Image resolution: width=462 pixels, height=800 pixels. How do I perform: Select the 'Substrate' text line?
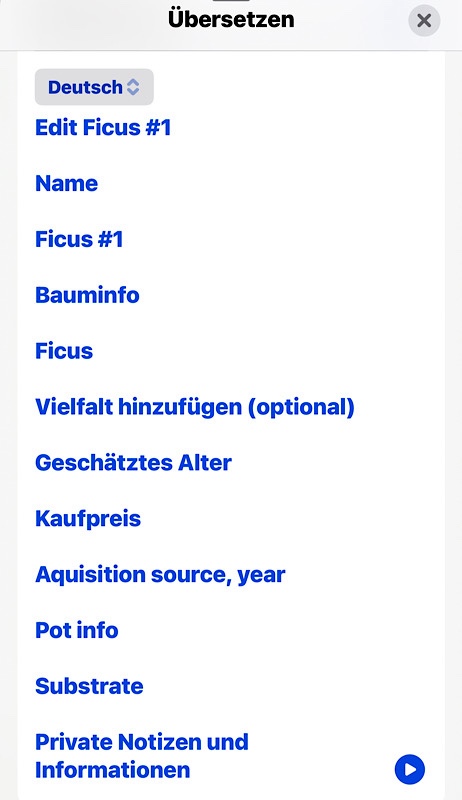[89, 686]
